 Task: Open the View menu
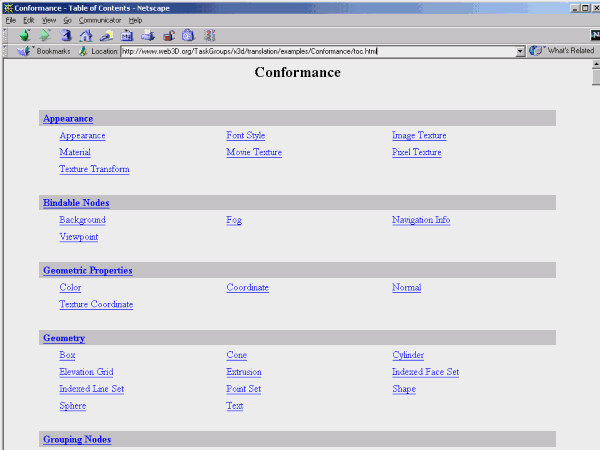tap(48, 20)
